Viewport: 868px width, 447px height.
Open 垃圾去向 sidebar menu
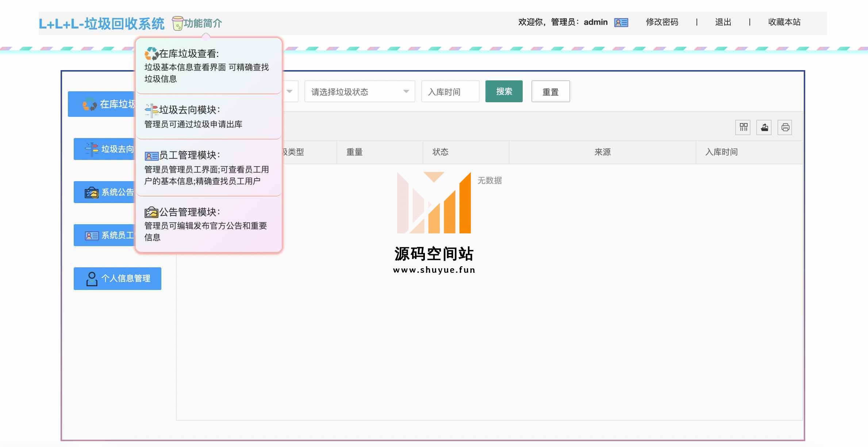coord(105,149)
